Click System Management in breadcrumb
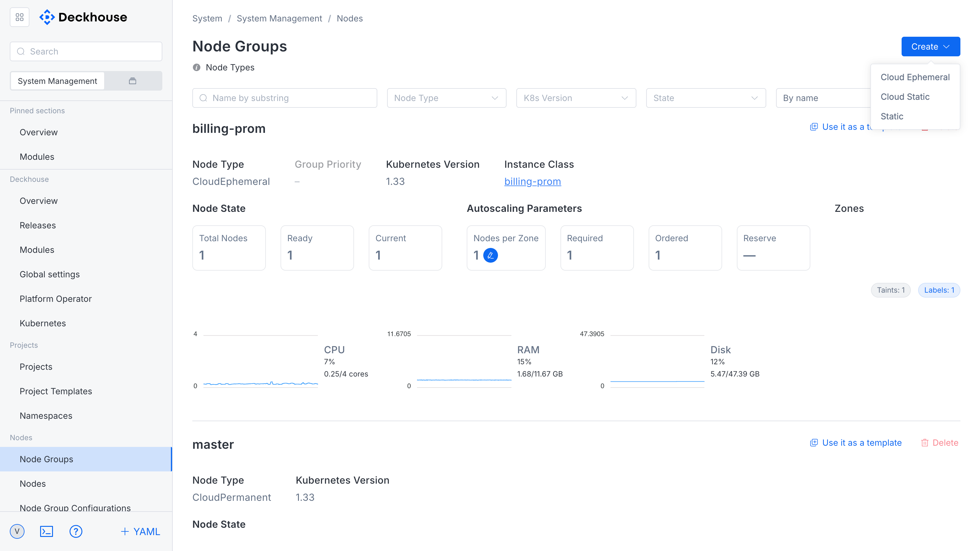Screen dimensions: 980x551 [279, 18]
